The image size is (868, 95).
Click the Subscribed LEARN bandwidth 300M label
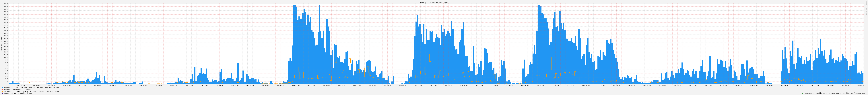coord(19,93)
